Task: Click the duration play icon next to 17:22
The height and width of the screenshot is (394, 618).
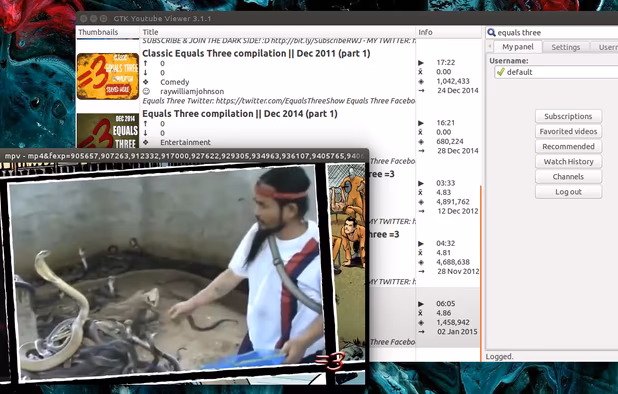Action: pyautogui.click(x=421, y=63)
